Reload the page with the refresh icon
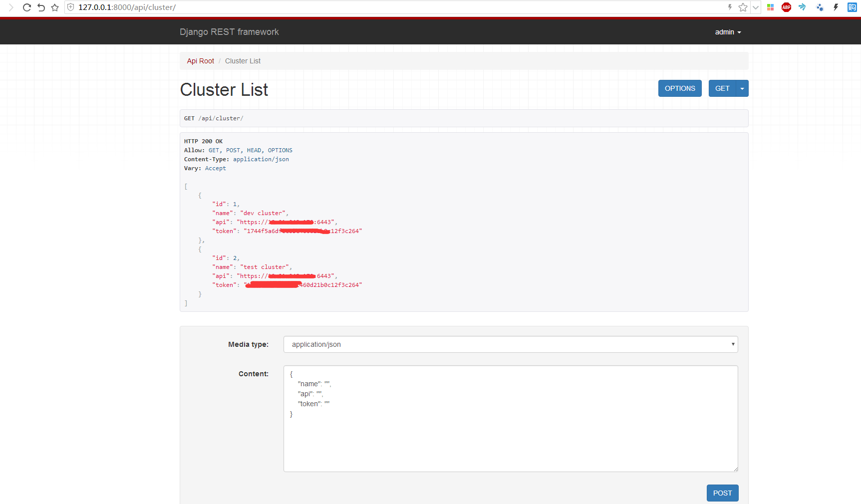The height and width of the screenshot is (504, 861). coord(27,7)
